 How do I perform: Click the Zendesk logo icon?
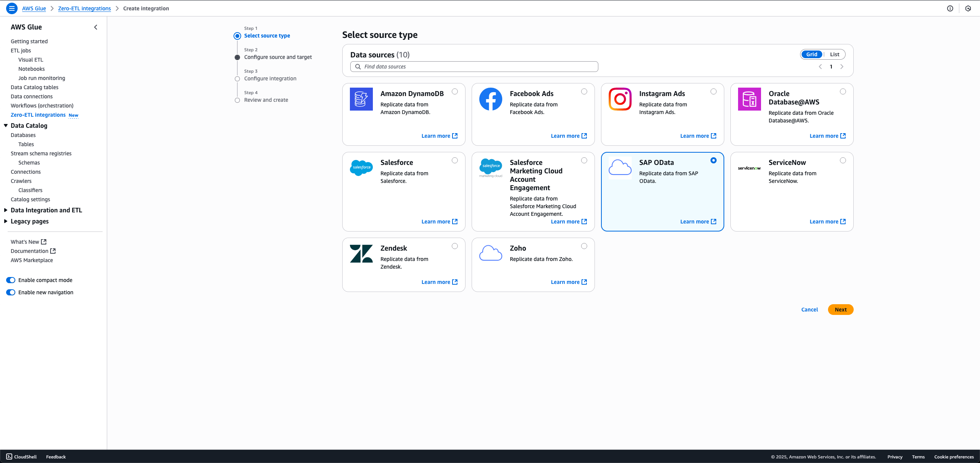pos(361,254)
